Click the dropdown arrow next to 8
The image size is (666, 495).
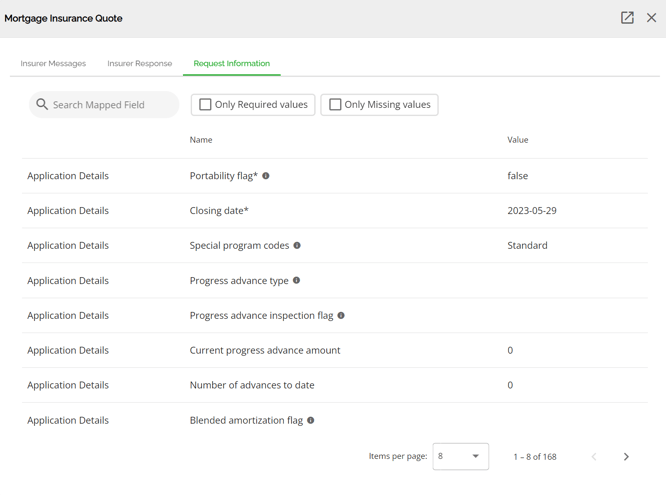click(x=476, y=456)
